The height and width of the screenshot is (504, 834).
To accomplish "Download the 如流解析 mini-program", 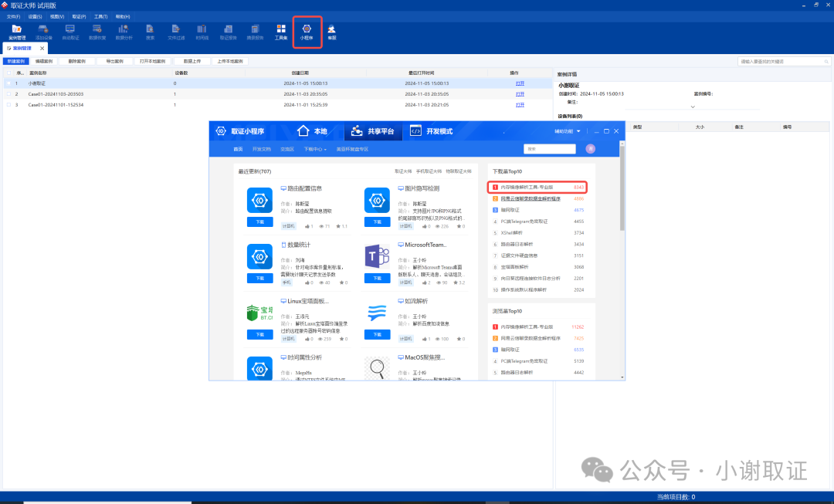I will [377, 334].
